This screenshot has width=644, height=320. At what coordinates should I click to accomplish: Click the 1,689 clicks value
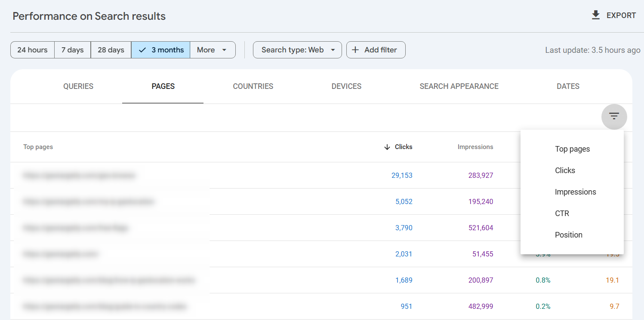click(x=404, y=280)
